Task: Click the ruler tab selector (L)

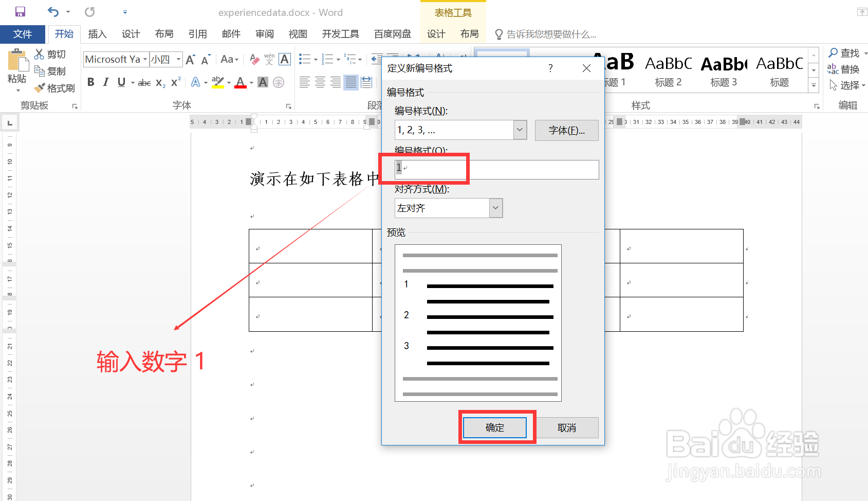Action: click(x=10, y=122)
